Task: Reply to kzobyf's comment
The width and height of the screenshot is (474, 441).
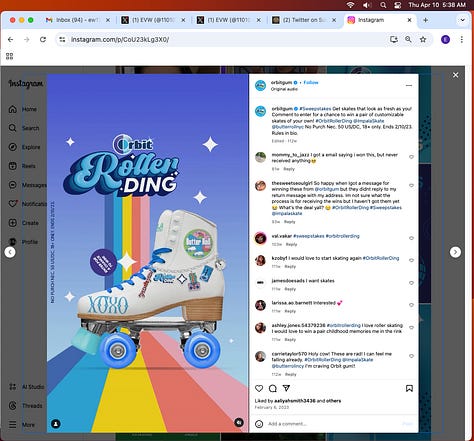Action: [290, 266]
